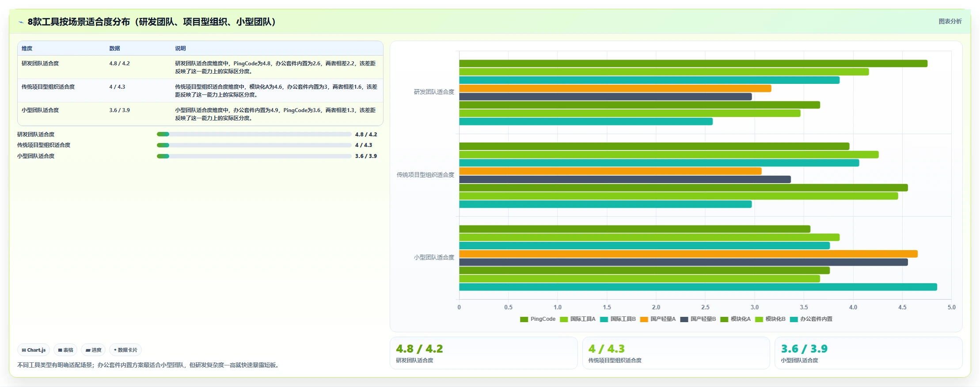Viewport: 980px width, 387px height.
Task: Click the 研发团队适合度 progress bar
Action: pyautogui.click(x=254, y=134)
